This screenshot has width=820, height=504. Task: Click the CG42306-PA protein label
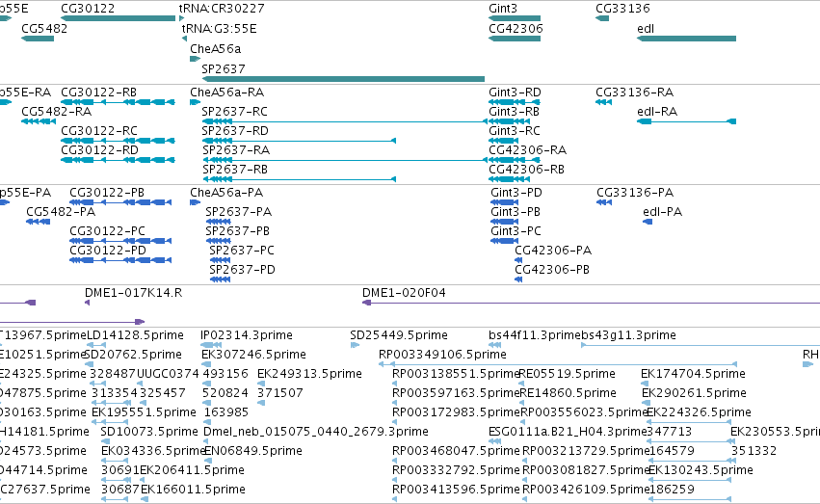pyautogui.click(x=553, y=251)
